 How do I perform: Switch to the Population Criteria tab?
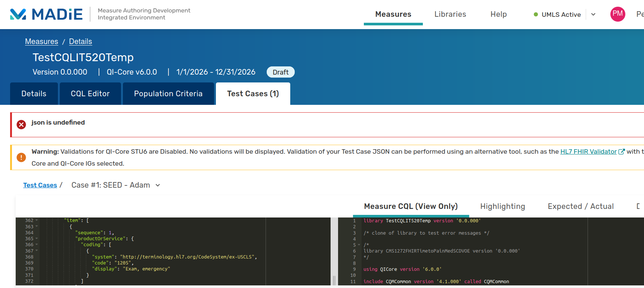click(168, 94)
